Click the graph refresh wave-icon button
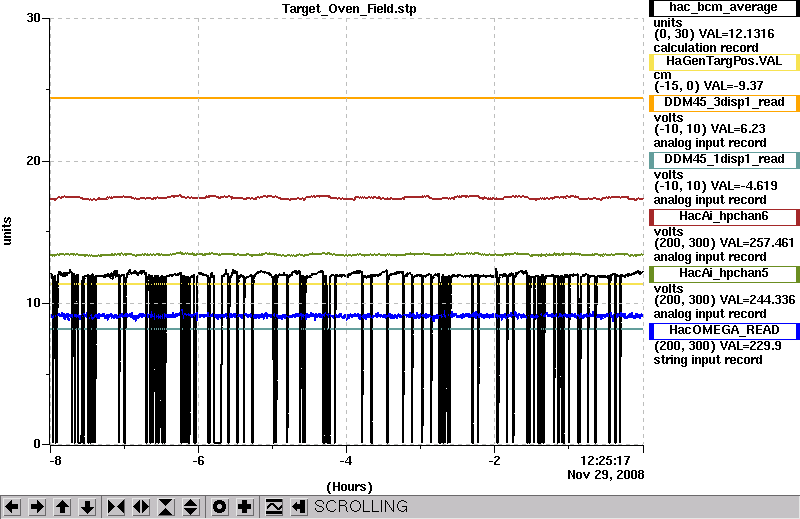This screenshot has width=800, height=519. (273, 507)
